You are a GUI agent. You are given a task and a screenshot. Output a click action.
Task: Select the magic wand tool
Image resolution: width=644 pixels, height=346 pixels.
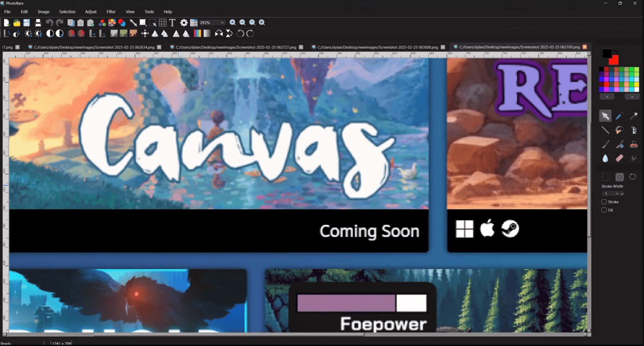634,116
